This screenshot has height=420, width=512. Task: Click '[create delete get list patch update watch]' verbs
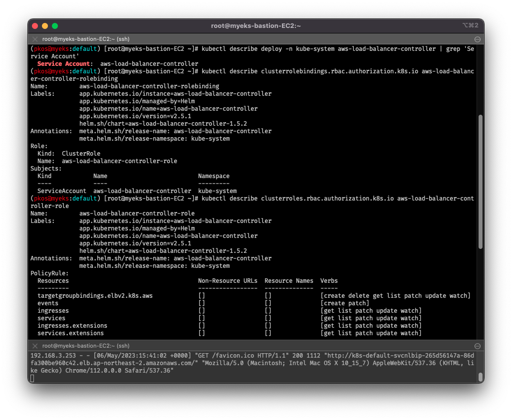click(x=395, y=296)
